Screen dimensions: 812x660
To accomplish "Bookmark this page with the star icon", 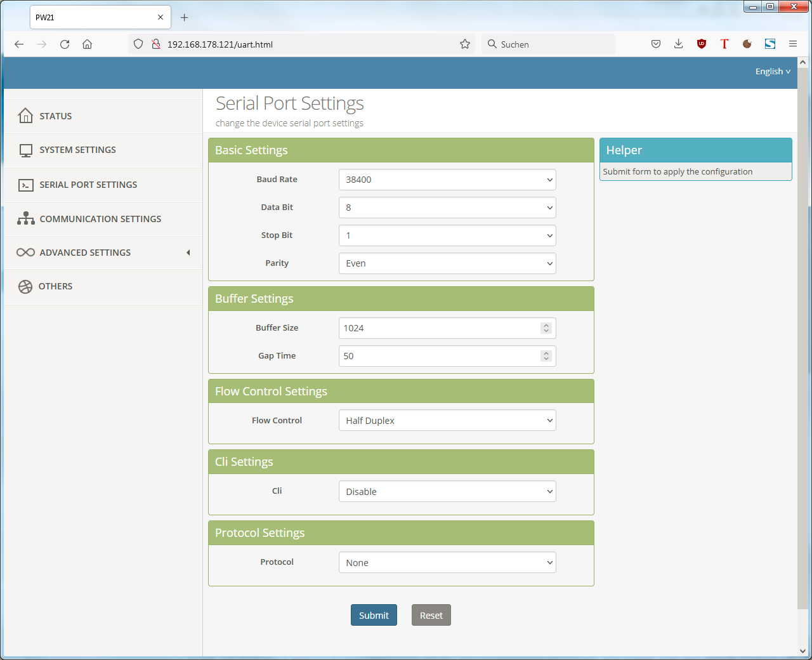I will coord(465,44).
